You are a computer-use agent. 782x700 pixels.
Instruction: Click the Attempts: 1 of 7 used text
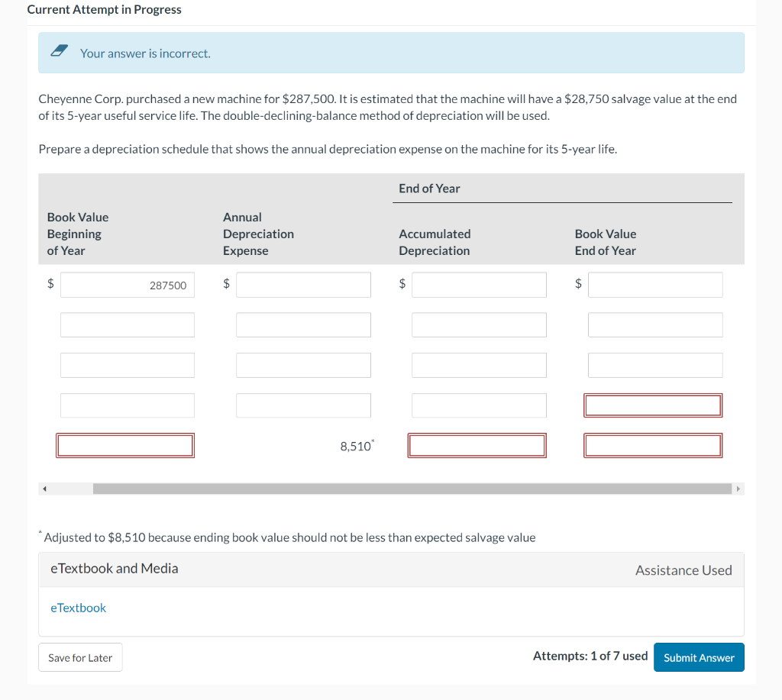(590, 656)
